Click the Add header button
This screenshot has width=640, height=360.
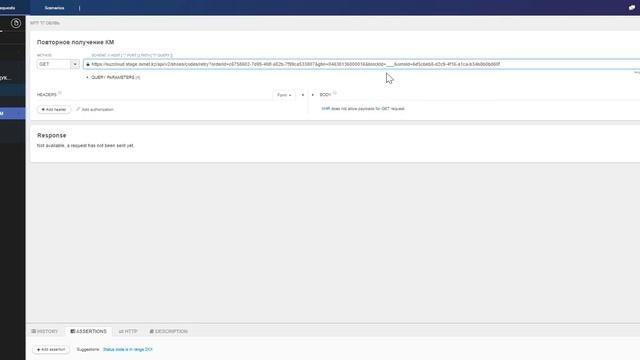point(54,109)
